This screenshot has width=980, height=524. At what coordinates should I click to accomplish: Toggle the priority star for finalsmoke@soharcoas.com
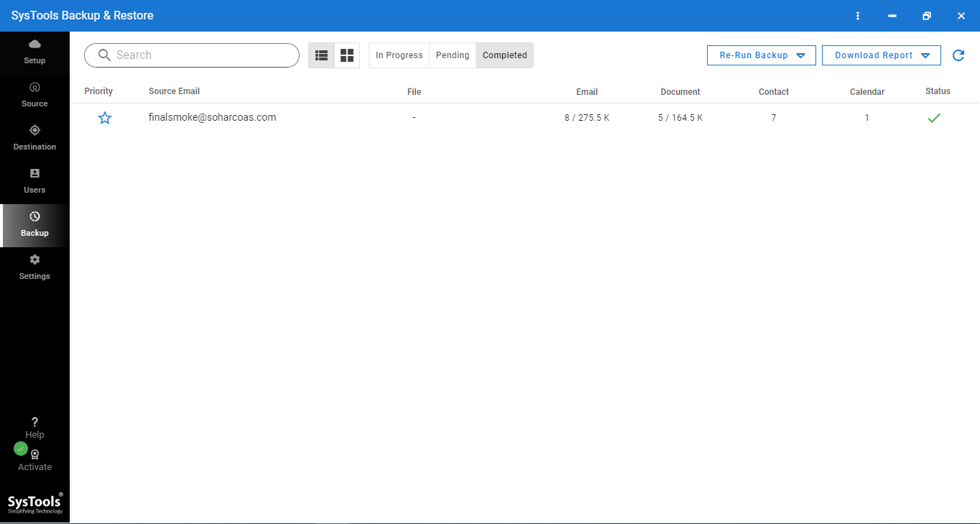[x=104, y=117]
